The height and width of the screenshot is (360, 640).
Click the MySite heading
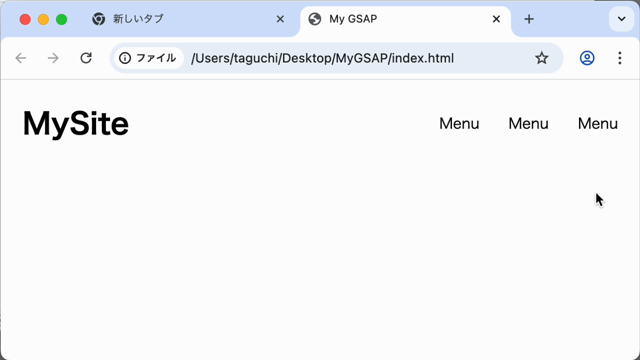[76, 123]
